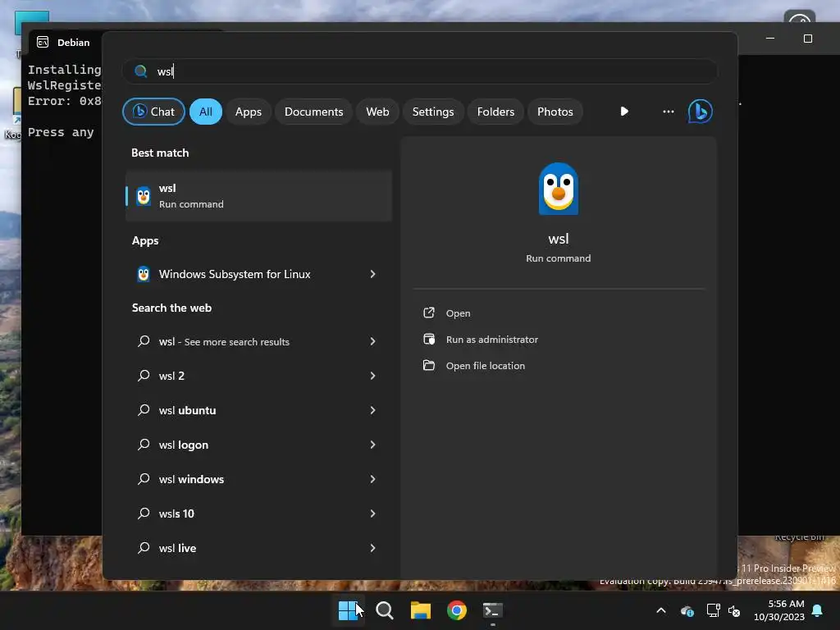Expand the 'wsl live' suggestion arrow
The width and height of the screenshot is (840, 630).
[x=372, y=548]
